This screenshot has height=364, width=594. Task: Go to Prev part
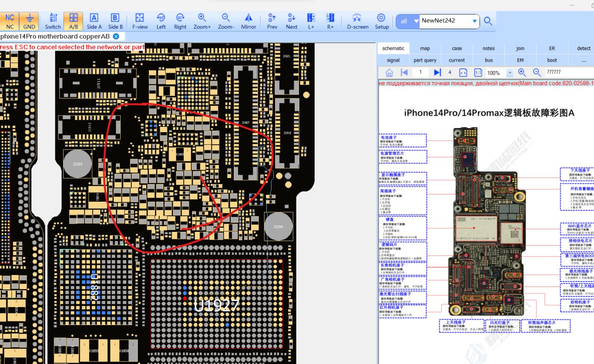pyautogui.click(x=272, y=21)
